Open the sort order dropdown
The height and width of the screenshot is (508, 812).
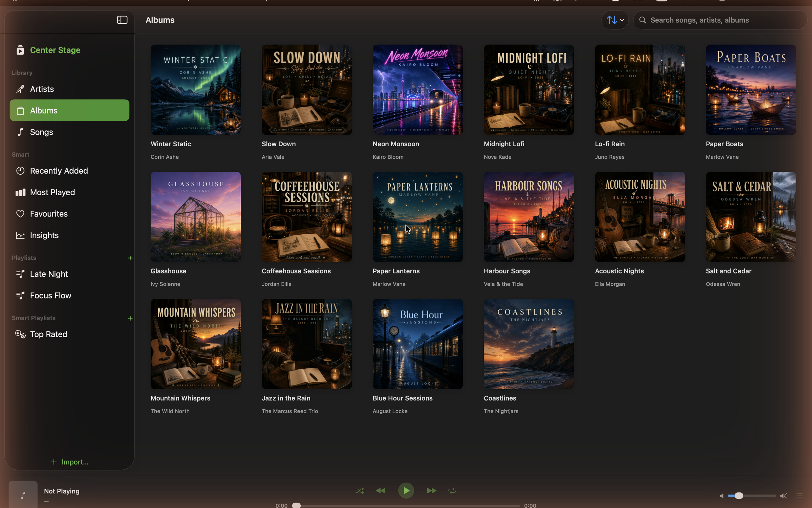point(615,20)
